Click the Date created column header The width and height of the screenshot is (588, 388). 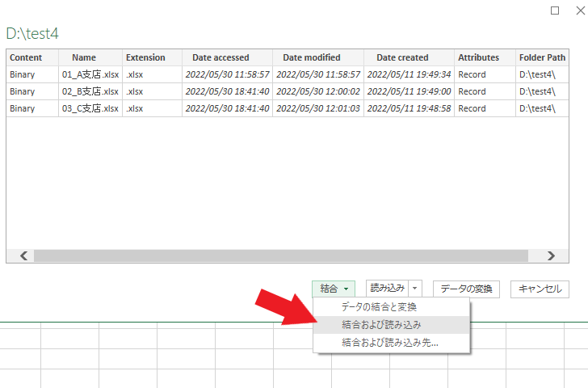click(x=409, y=57)
